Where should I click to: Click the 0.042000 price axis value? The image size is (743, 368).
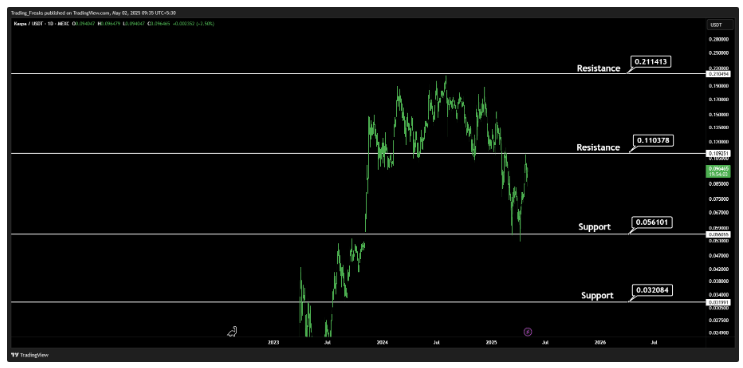718,269
